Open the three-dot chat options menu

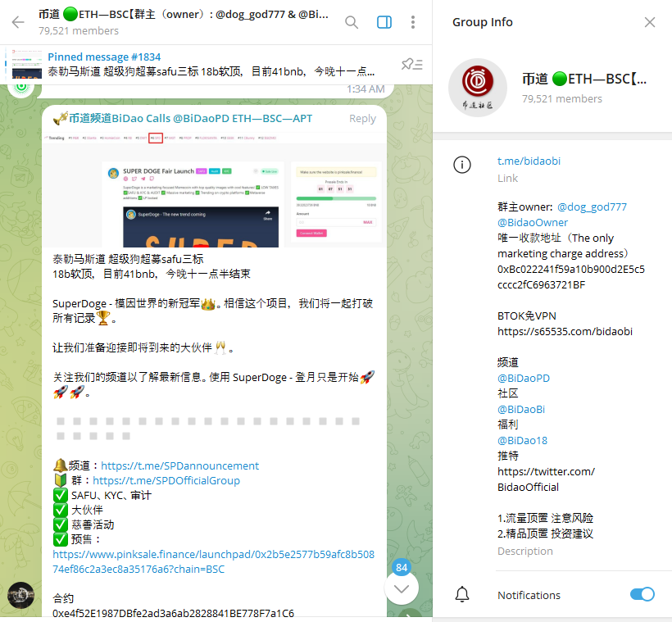(414, 22)
